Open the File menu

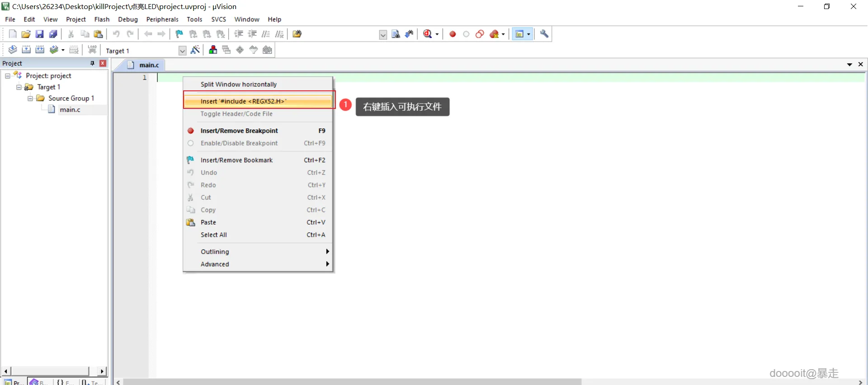(x=10, y=19)
